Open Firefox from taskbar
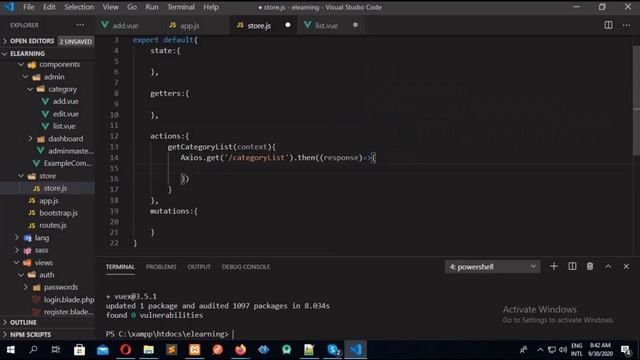640x360 pixels. click(240, 350)
